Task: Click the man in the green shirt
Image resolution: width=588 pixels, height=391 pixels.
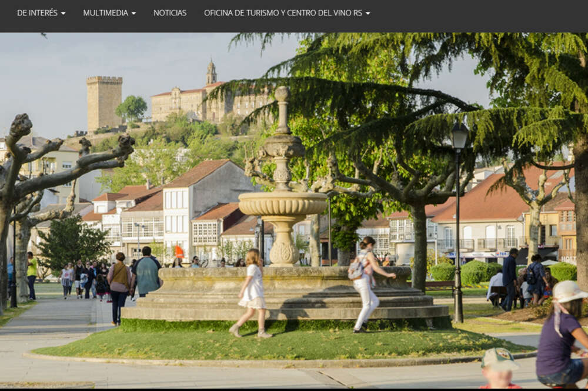Action: (146, 272)
